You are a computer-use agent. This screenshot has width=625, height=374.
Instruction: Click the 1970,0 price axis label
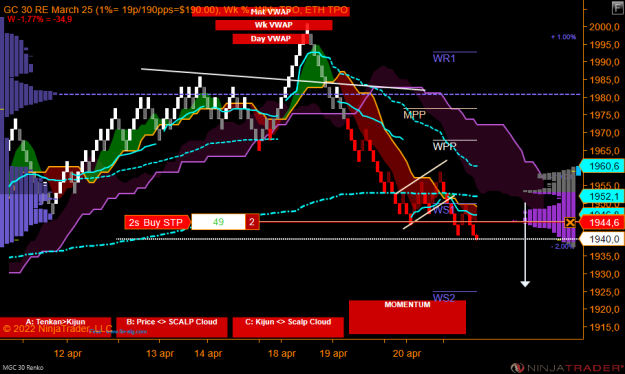pos(604,133)
